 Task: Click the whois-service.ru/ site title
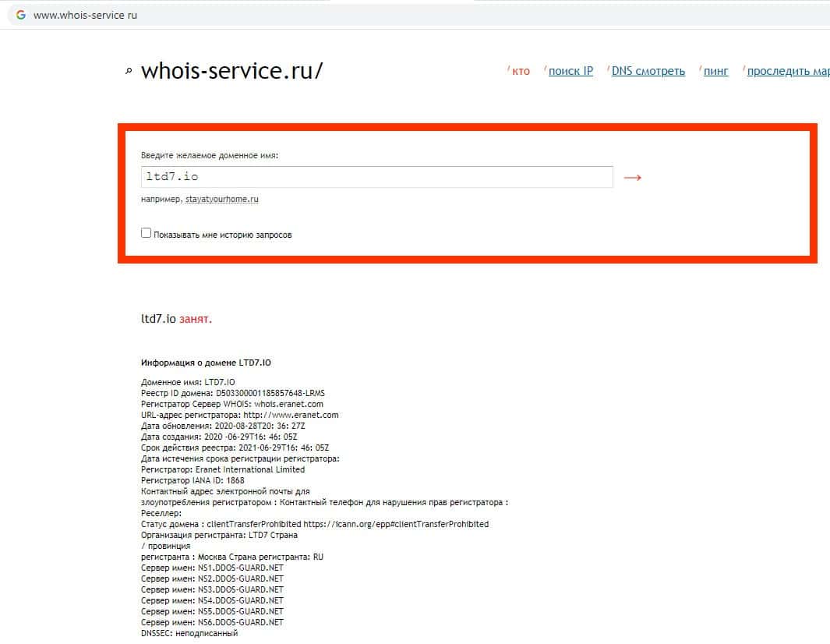pos(231,71)
